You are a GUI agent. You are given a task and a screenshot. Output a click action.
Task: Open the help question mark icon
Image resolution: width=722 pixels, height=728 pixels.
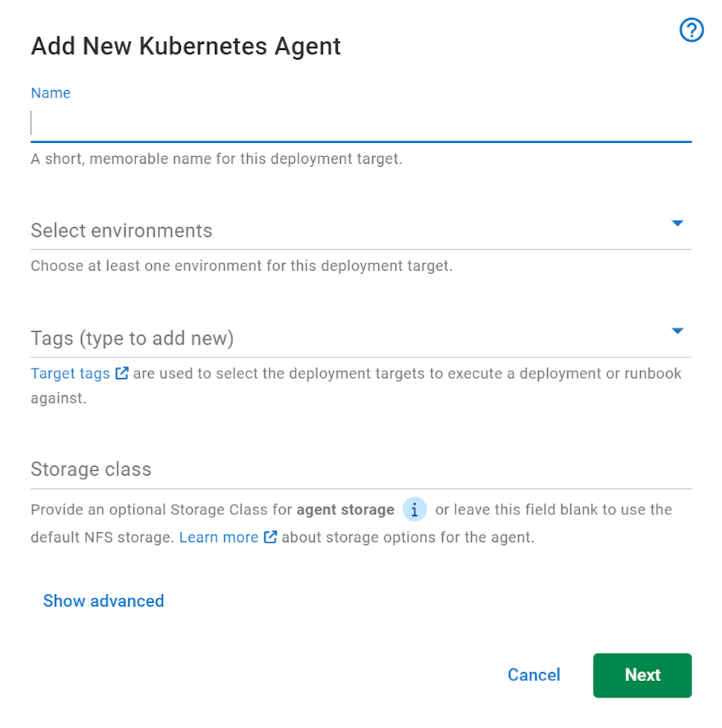pyautogui.click(x=691, y=30)
